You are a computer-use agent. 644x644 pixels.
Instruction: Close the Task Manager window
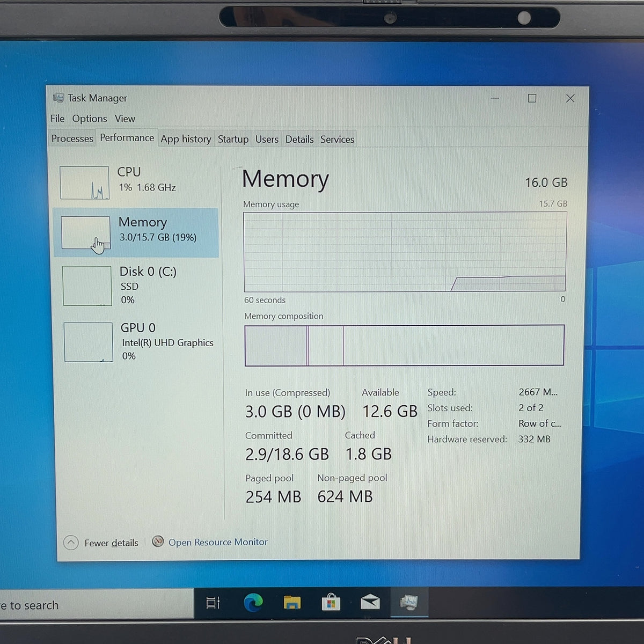coord(570,98)
